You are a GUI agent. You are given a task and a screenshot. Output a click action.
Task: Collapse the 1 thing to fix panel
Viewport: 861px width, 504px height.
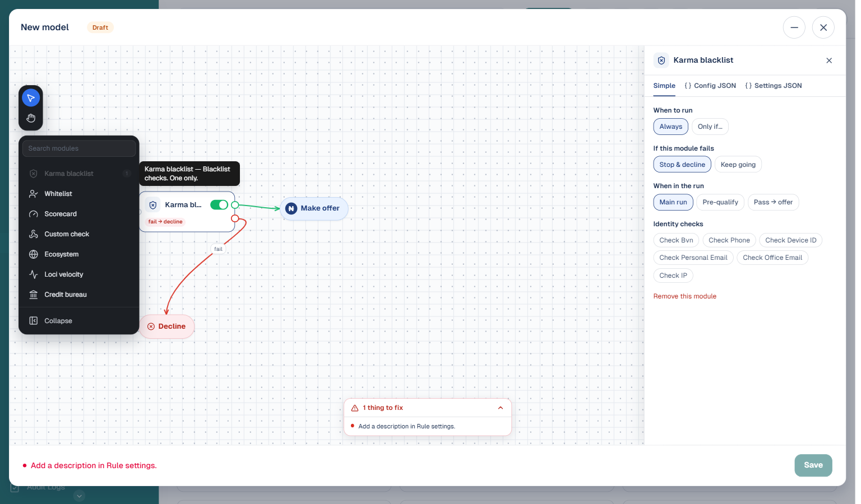pos(501,408)
